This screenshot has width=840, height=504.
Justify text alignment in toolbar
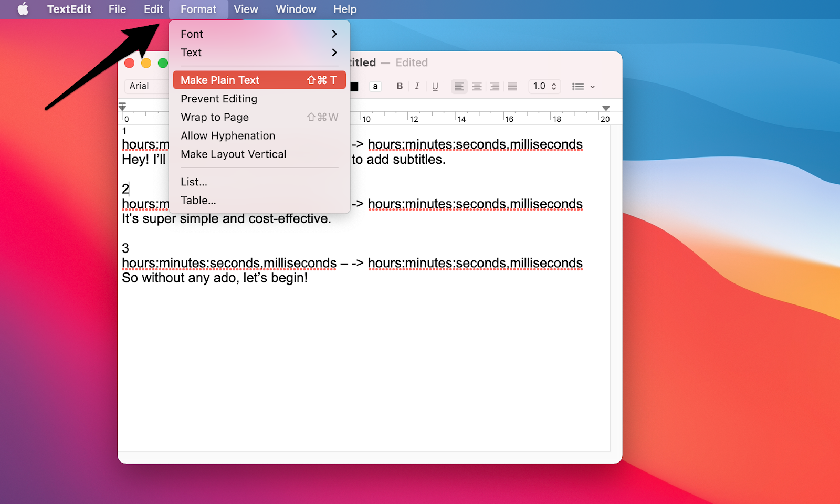(512, 87)
